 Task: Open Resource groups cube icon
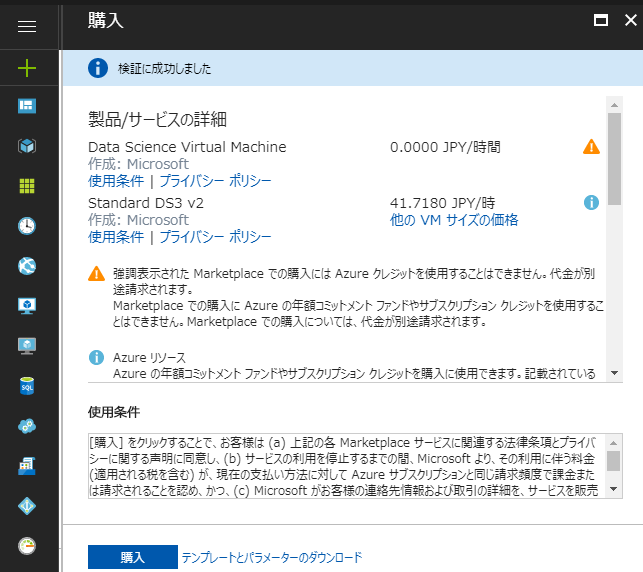27,146
